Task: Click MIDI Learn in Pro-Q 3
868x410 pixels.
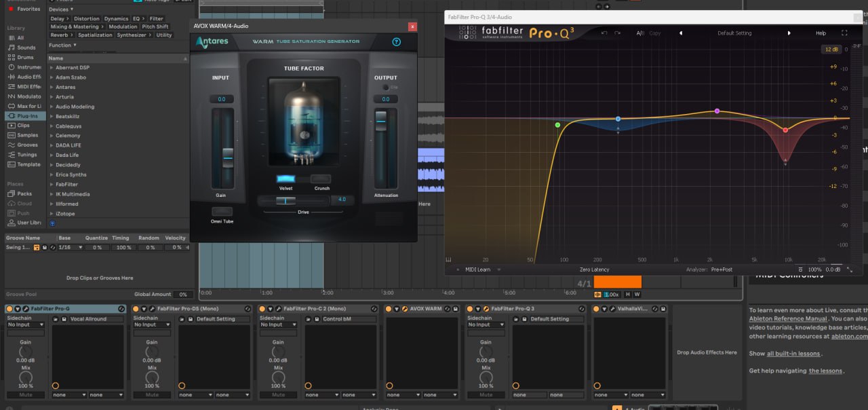Action: point(477,269)
